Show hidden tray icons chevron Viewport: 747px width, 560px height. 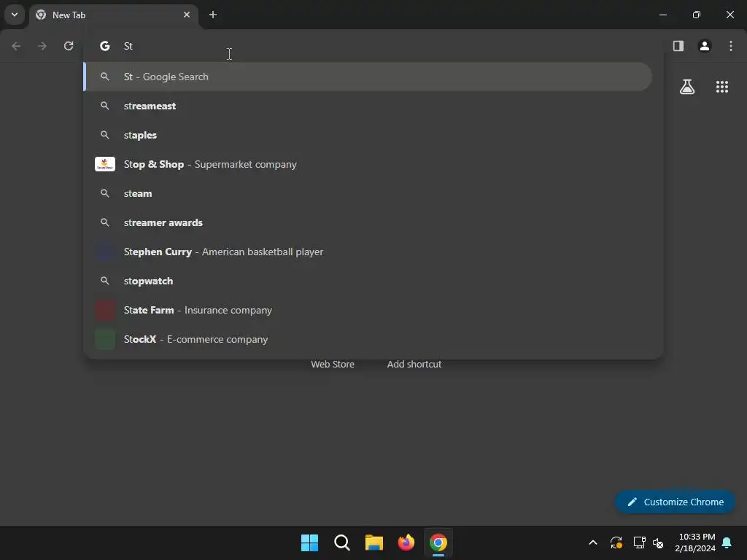point(593,542)
